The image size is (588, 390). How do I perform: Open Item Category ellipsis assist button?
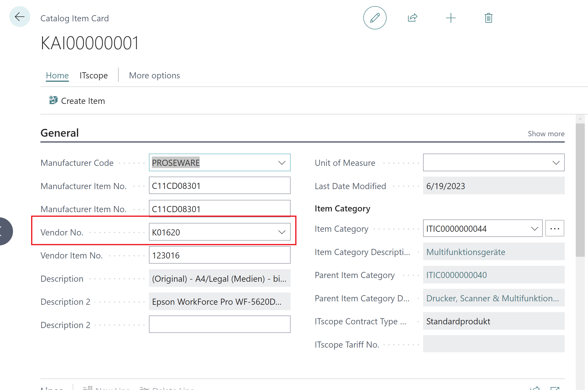pyautogui.click(x=554, y=228)
